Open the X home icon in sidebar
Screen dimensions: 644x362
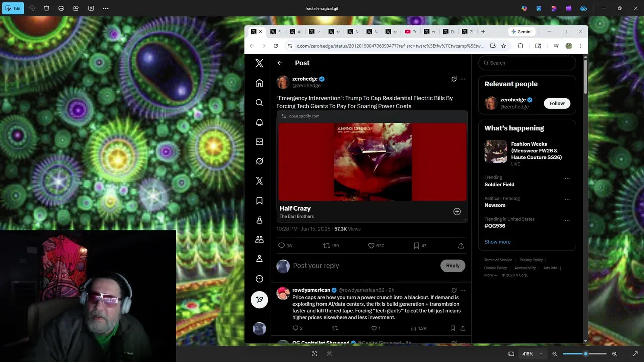[259, 83]
